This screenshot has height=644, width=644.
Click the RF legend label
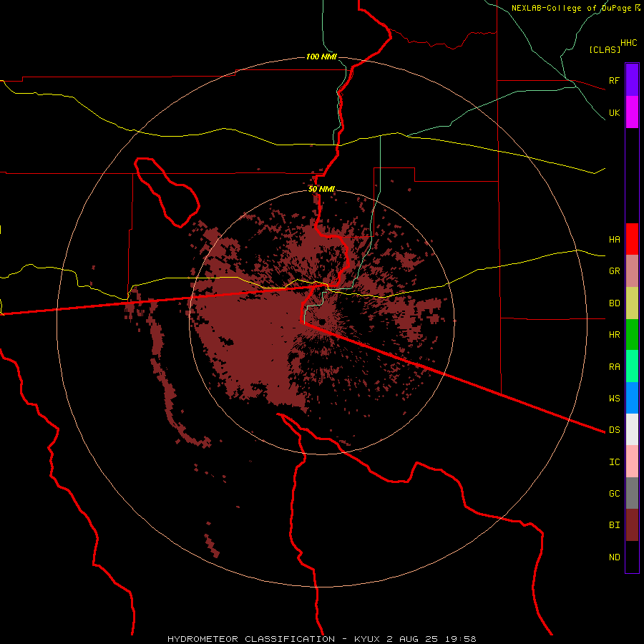pyautogui.click(x=615, y=80)
